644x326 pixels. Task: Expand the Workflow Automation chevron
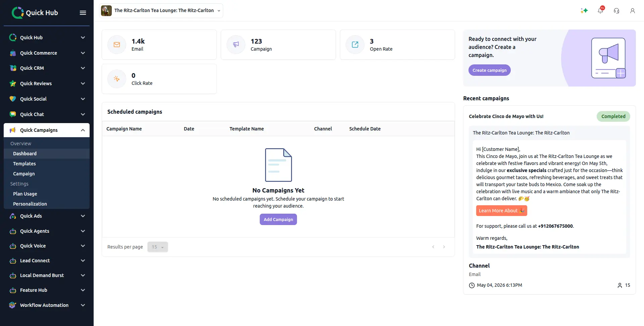(x=83, y=305)
